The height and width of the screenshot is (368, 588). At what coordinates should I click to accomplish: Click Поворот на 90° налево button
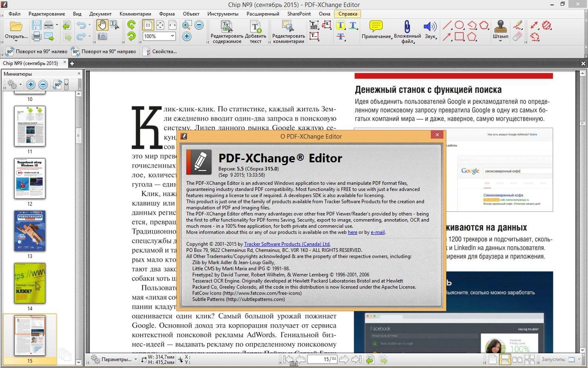[x=36, y=52]
